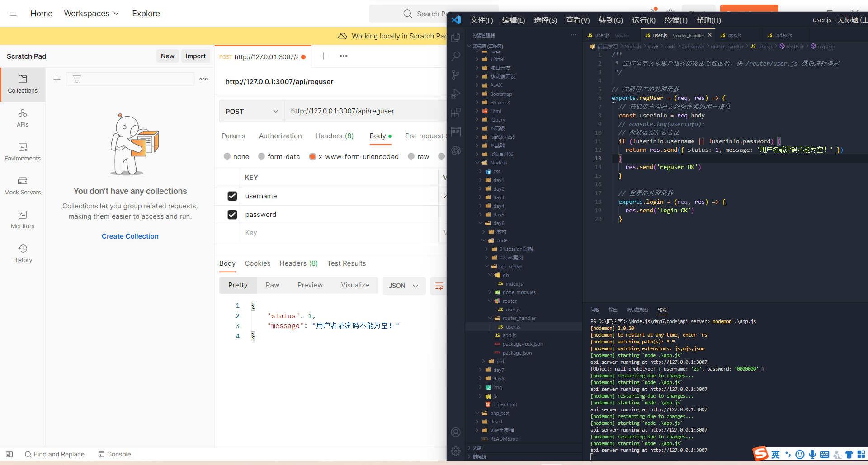The image size is (868, 465).
Task: Open the 文件(F) menu in VS Code
Action: [x=481, y=20]
